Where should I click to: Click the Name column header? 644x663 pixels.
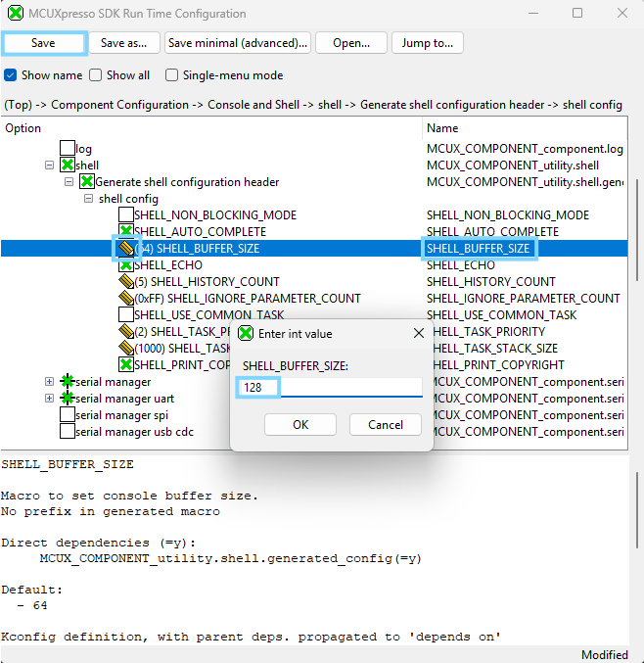[x=442, y=128]
